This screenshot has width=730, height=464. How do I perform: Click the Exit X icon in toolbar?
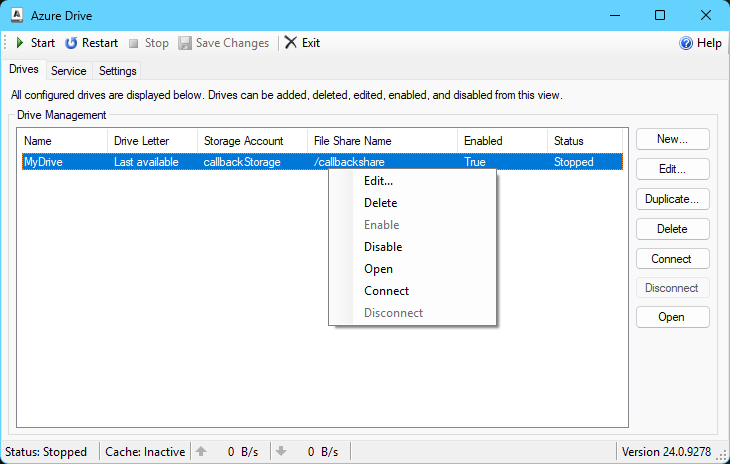point(290,43)
